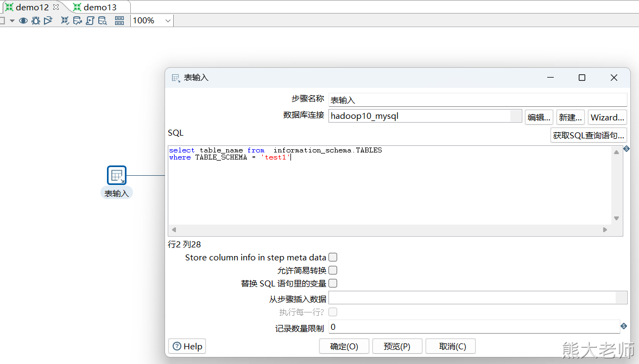
Task: Click the 获取SQL查询语句... button
Action: (x=589, y=135)
